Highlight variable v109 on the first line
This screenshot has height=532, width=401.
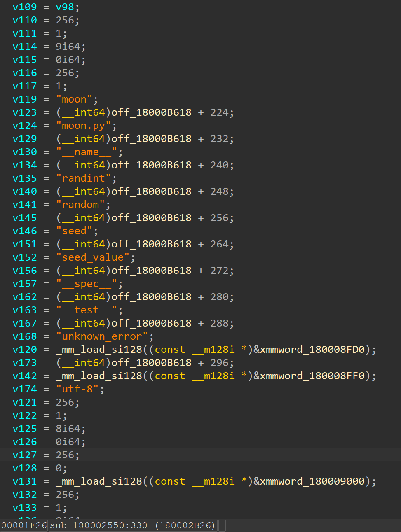(25, 7)
